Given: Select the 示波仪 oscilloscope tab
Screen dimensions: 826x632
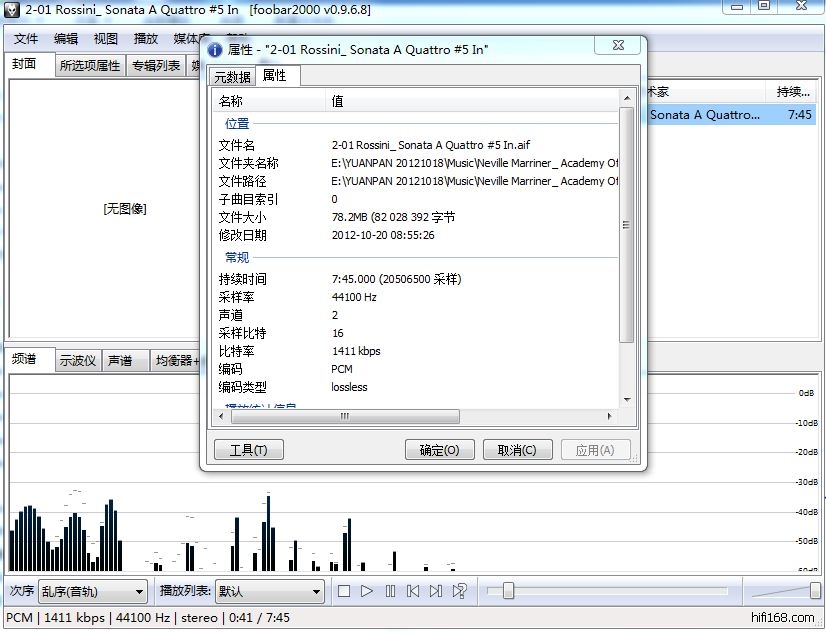Looking at the screenshot, I should coord(78,361).
